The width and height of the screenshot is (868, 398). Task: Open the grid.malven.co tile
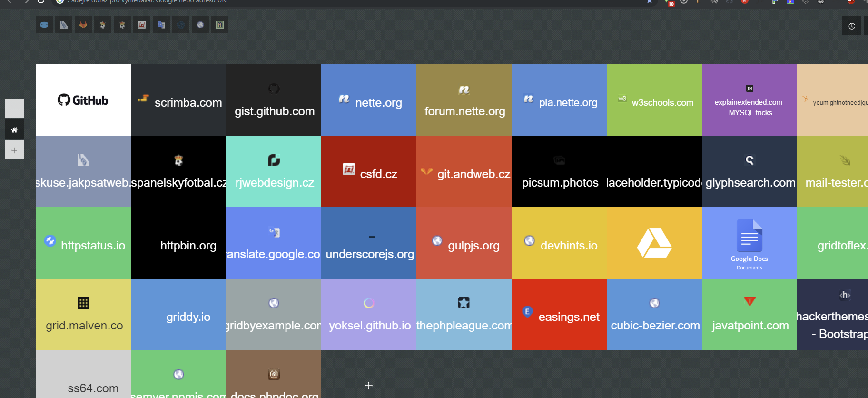click(83, 314)
